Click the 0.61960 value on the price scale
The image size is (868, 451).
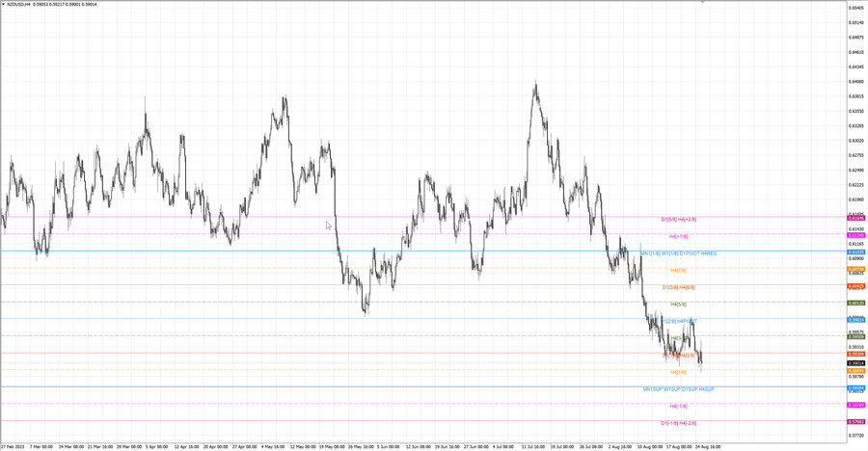tap(856, 199)
